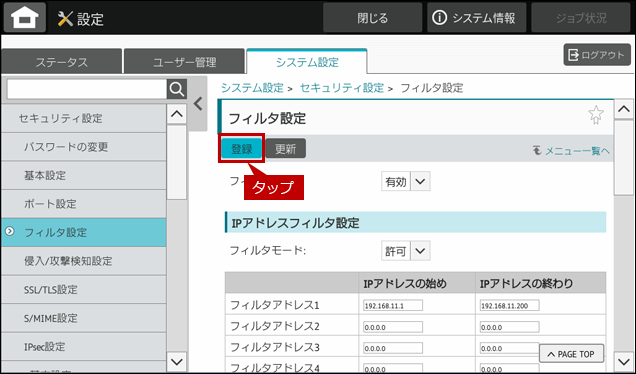The height and width of the screenshot is (374, 636).
Task: Click セキュリティ設定 breadcrumb link
Action: coord(342,88)
